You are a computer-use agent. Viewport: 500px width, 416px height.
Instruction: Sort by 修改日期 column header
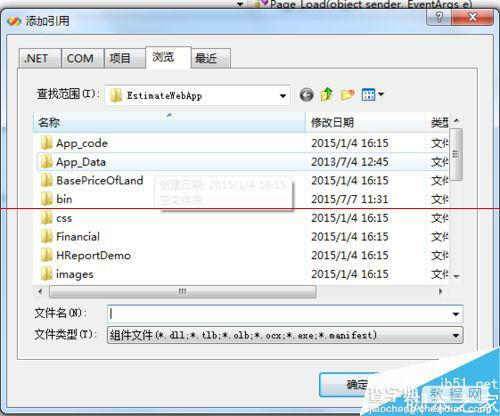(365, 122)
